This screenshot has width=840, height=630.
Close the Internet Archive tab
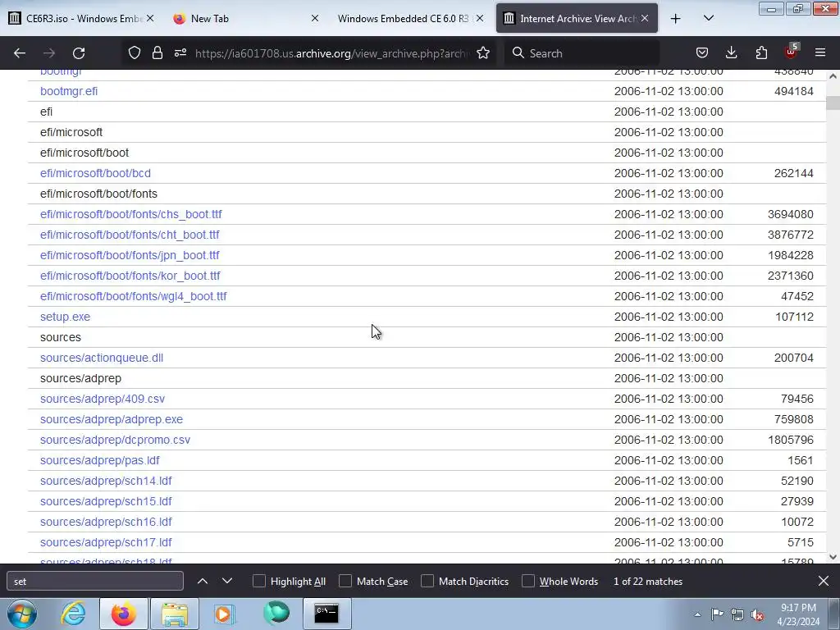click(645, 18)
